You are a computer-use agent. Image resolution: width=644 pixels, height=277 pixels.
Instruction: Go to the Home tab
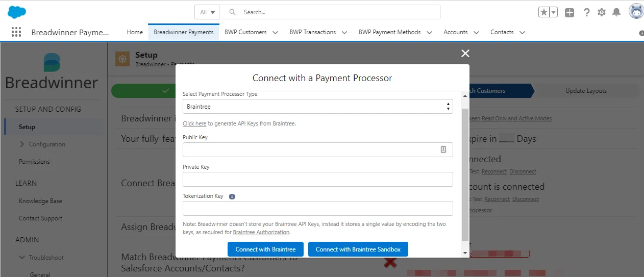135,32
